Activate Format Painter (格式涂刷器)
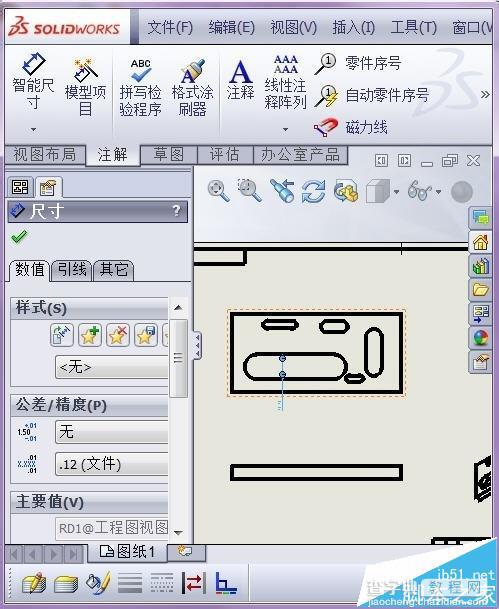 193,87
